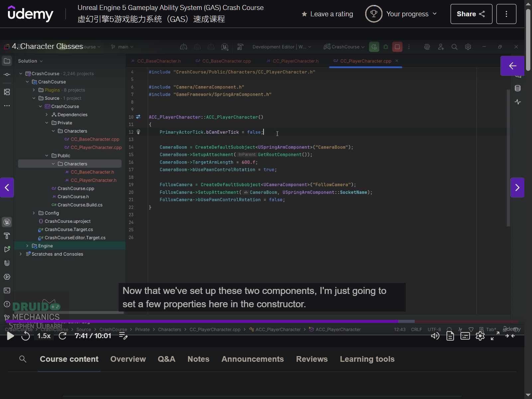Open the Solution view dropdown
532x399 pixels.
click(x=30, y=61)
